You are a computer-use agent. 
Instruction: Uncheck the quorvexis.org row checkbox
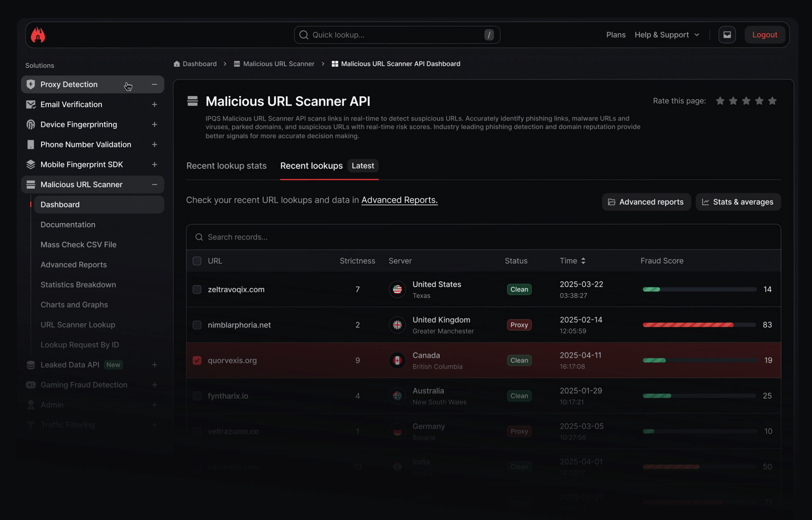pyautogui.click(x=197, y=360)
